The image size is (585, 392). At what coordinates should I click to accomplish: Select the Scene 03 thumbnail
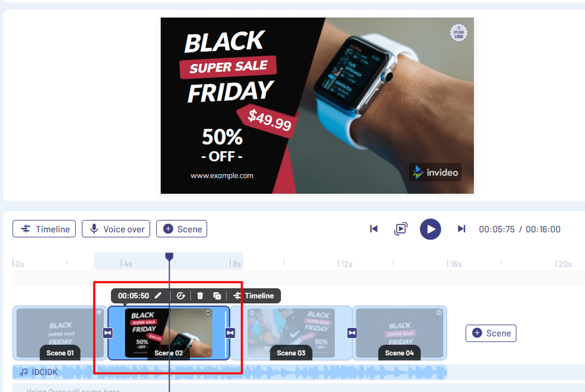point(291,333)
